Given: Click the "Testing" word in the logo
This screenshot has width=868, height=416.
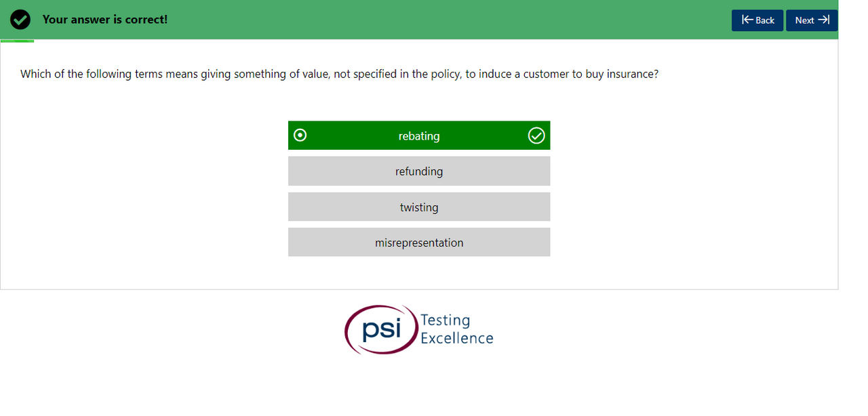Looking at the screenshot, I should point(445,320).
